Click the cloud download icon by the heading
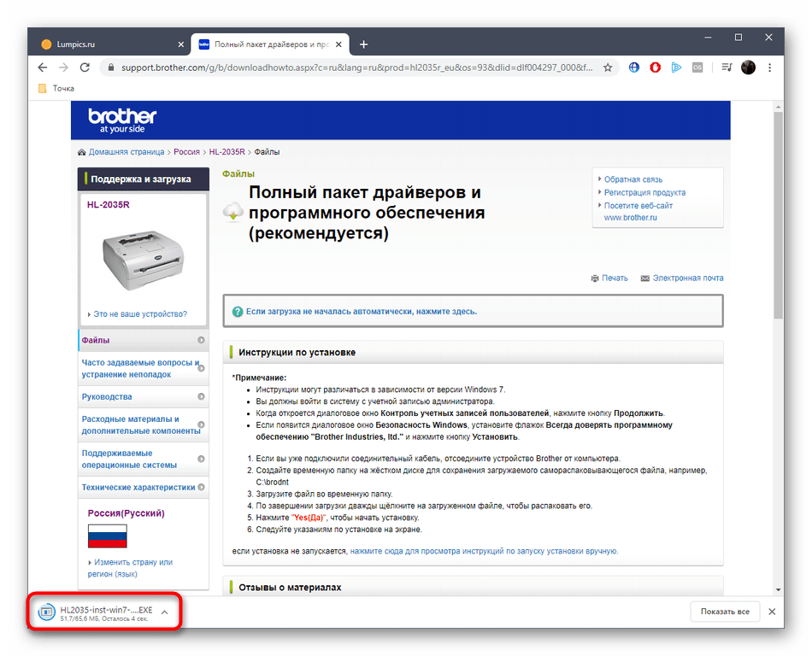The height and width of the screenshot is (656, 812). click(x=233, y=212)
